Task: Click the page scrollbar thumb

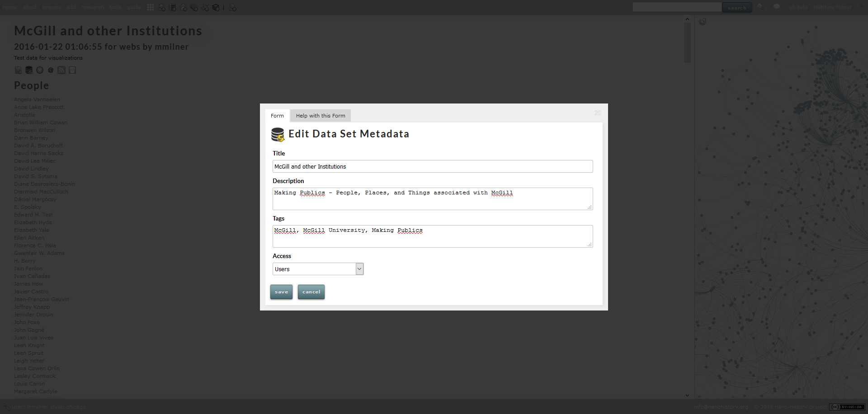Action: pyautogui.click(x=687, y=43)
